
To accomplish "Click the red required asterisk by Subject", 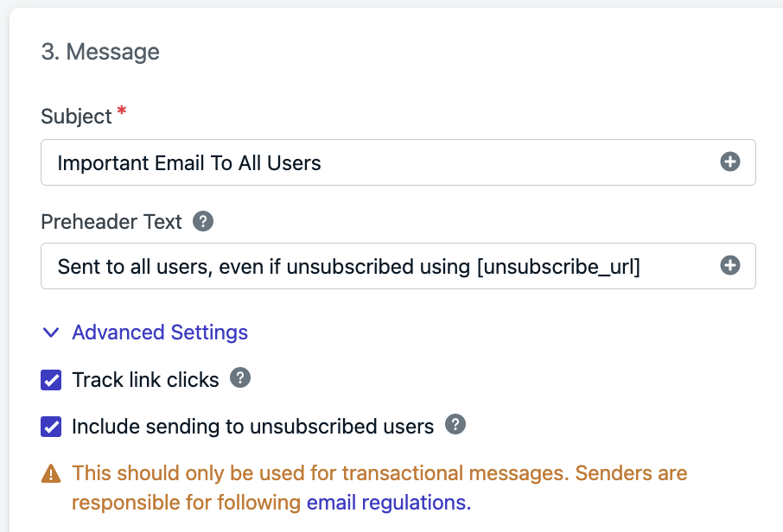I will [121, 111].
